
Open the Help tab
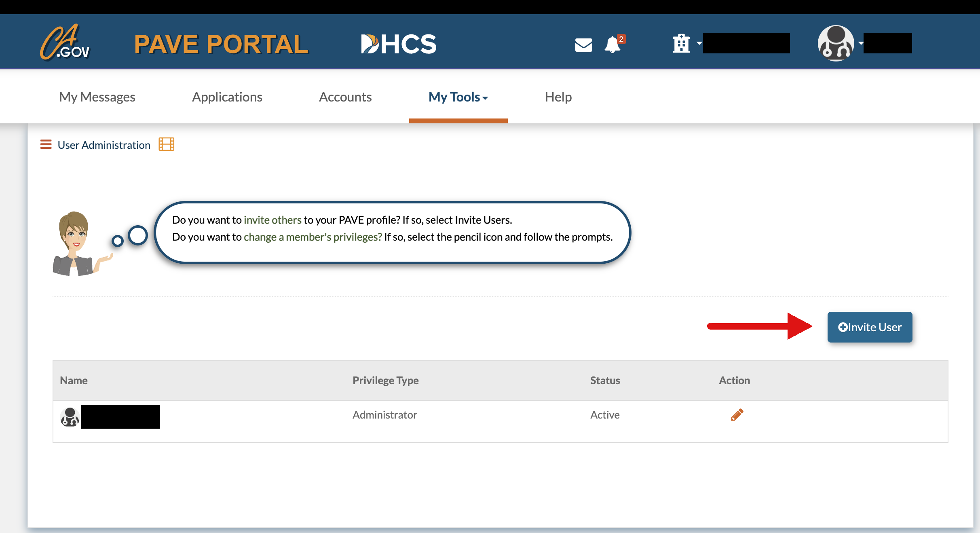tap(558, 97)
